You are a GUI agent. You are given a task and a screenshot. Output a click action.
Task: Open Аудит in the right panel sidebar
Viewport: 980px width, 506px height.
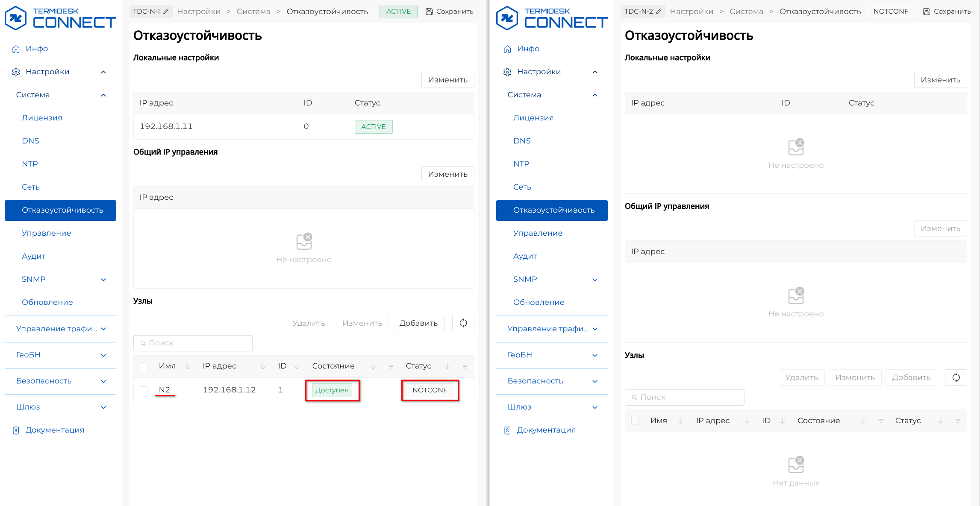click(x=525, y=256)
